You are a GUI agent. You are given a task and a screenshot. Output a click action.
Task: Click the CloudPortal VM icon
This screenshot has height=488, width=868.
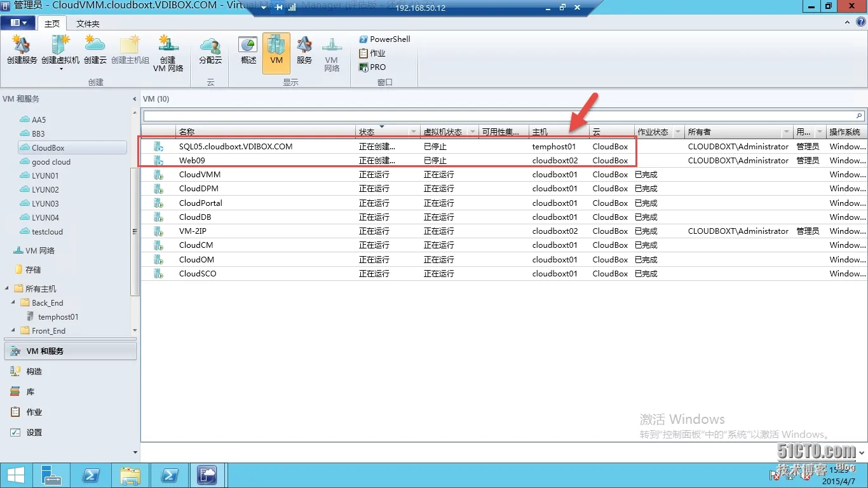[158, 203]
